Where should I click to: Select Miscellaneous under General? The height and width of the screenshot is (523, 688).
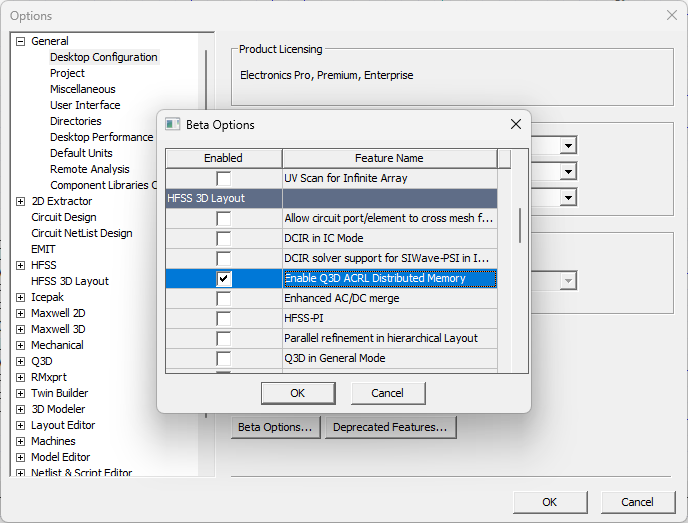coord(82,89)
